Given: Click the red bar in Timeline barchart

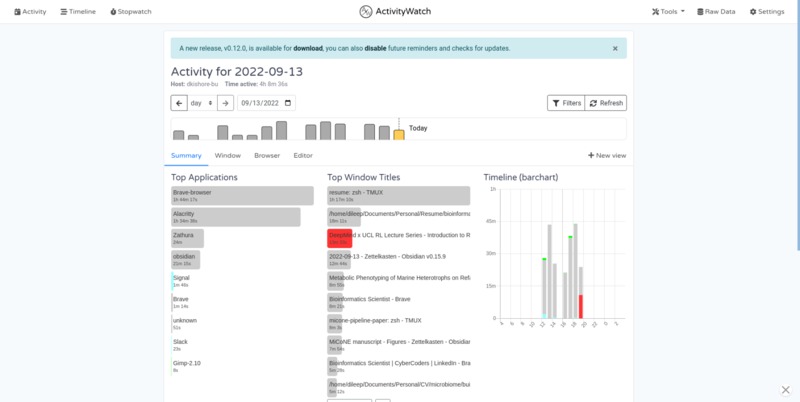Looking at the screenshot, I should (x=581, y=307).
